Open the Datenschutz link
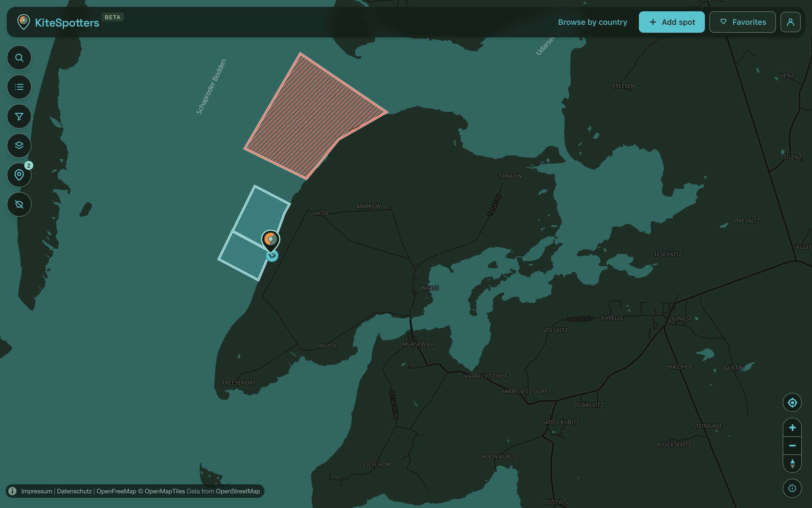 [74, 491]
